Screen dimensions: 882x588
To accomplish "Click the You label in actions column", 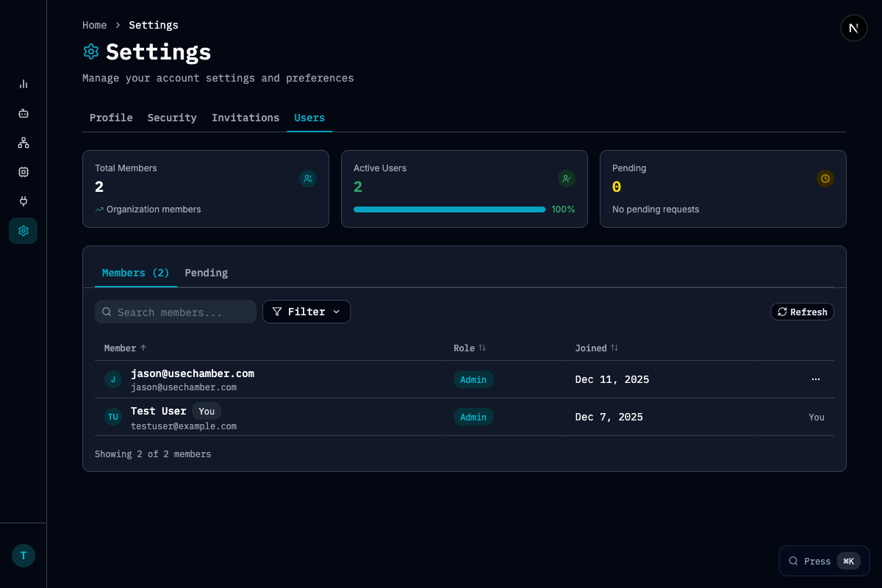I will [817, 417].
